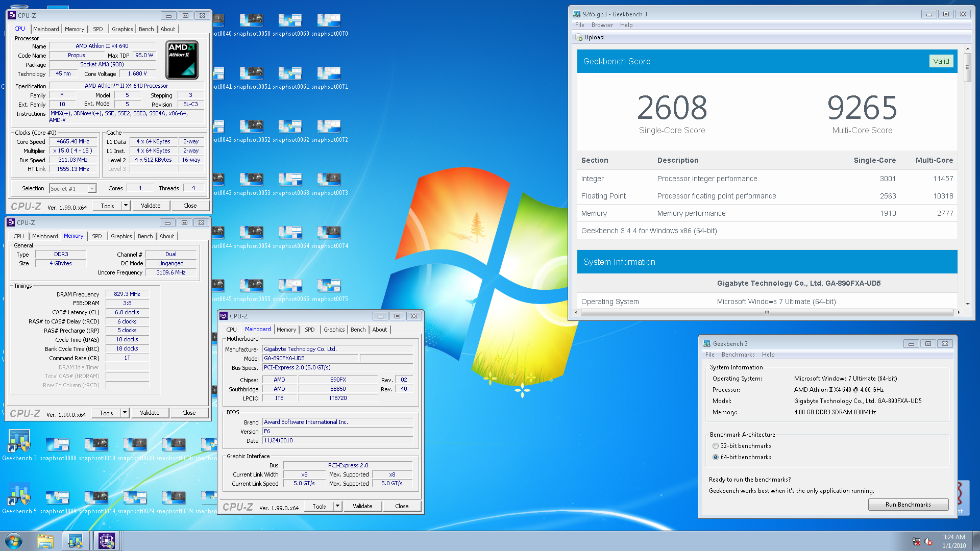
Task: Open Benchmarks menu in Geekbench 3 window
Action: pyautogui.click(x=738, y=355)
